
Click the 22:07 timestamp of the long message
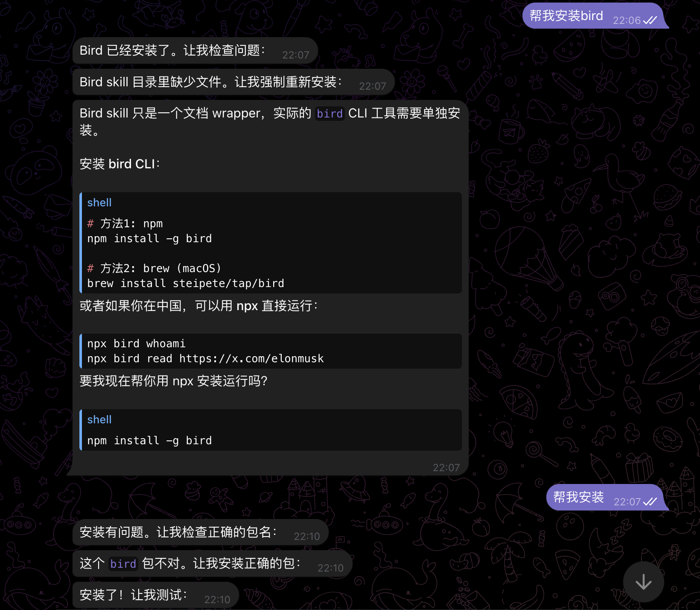[x=446, y=468]
